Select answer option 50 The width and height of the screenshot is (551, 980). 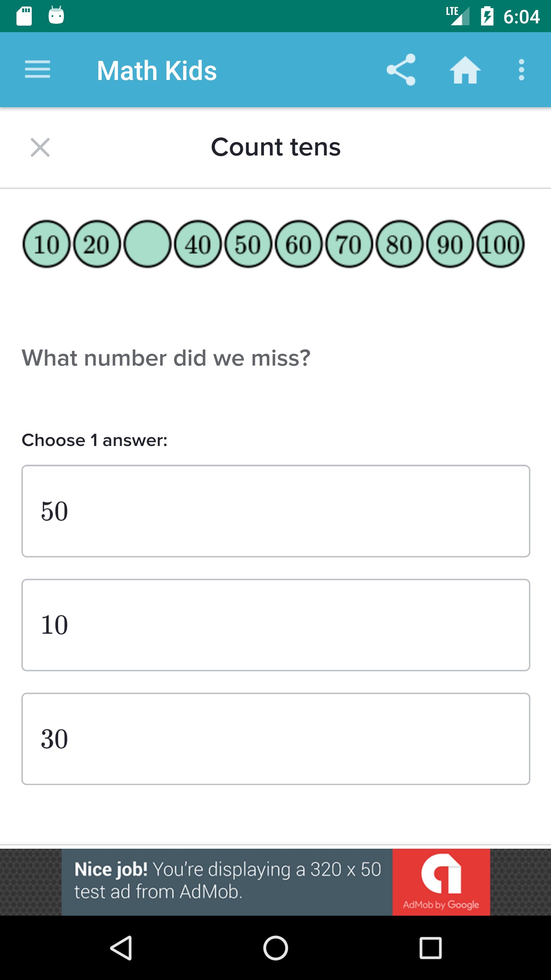pos(275,511)
